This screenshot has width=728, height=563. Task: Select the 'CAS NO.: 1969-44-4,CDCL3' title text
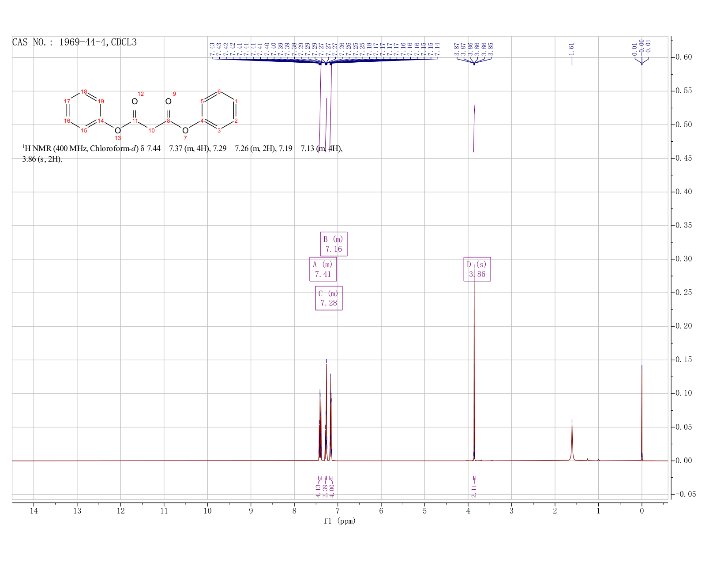click(x=75, y=42)
